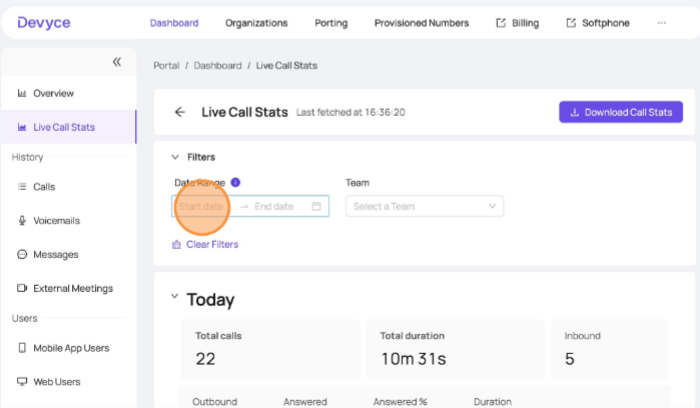Click the Overview chart icon in sidebar
700x408 pixels.
click(x=21, y=93)
